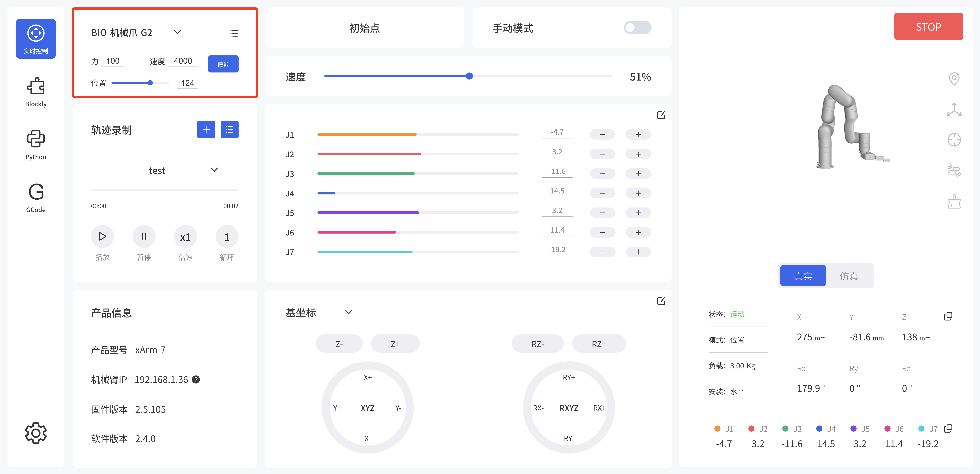This screenshot has height=474, width=980.
Task: Open the test trajectory dropdown
Action: coord(214,170)
